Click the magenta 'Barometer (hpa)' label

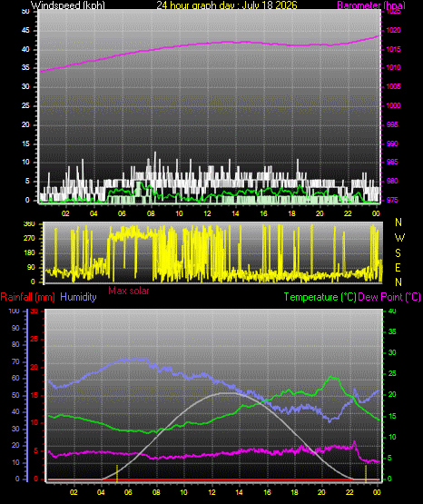click(371, 5)
